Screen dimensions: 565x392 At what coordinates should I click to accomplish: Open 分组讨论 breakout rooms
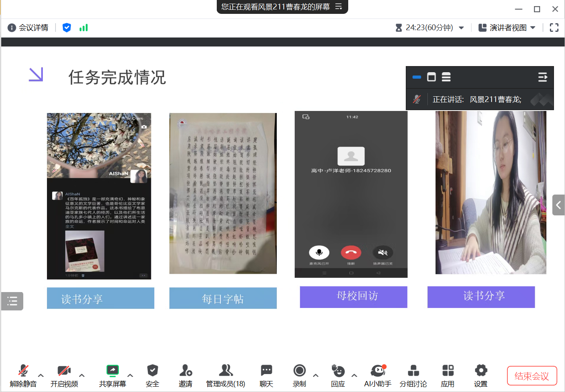point(413,375)
